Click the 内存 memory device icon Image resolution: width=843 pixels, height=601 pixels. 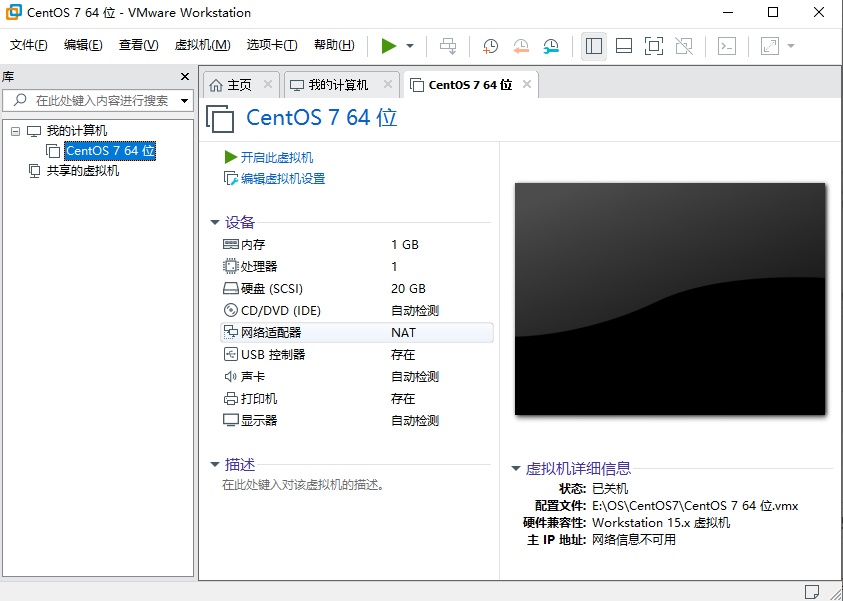(231, 245)
